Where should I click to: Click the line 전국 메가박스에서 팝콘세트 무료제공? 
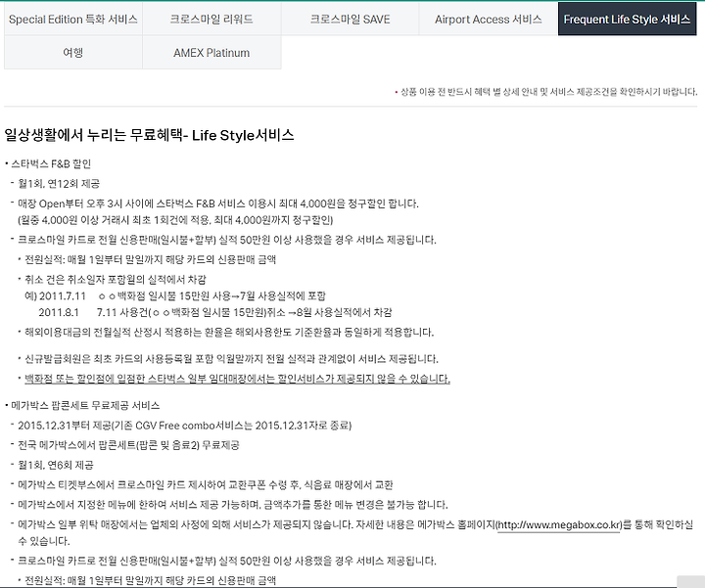(128, 445)
